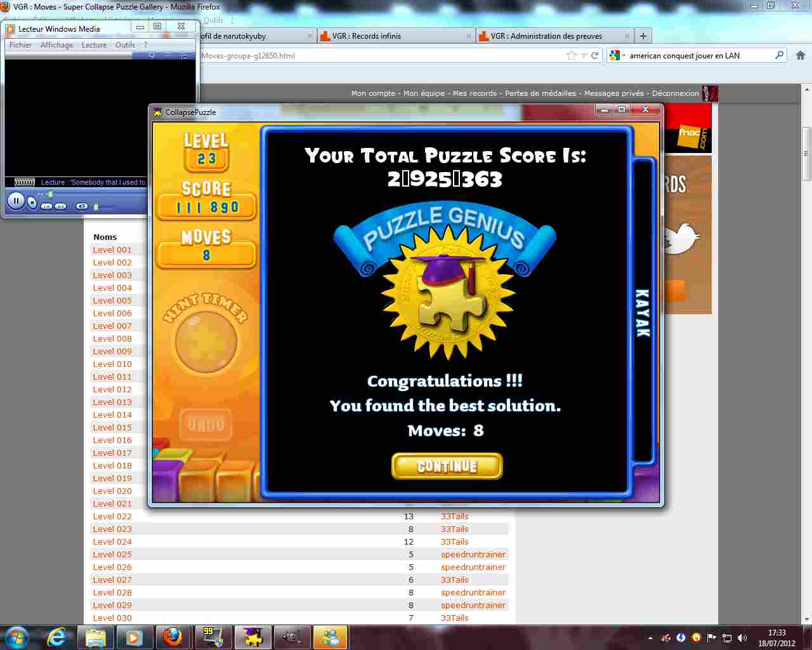812x650 pixels.
Task: Click the volume icon in system tray
Action: coord(742,638)
